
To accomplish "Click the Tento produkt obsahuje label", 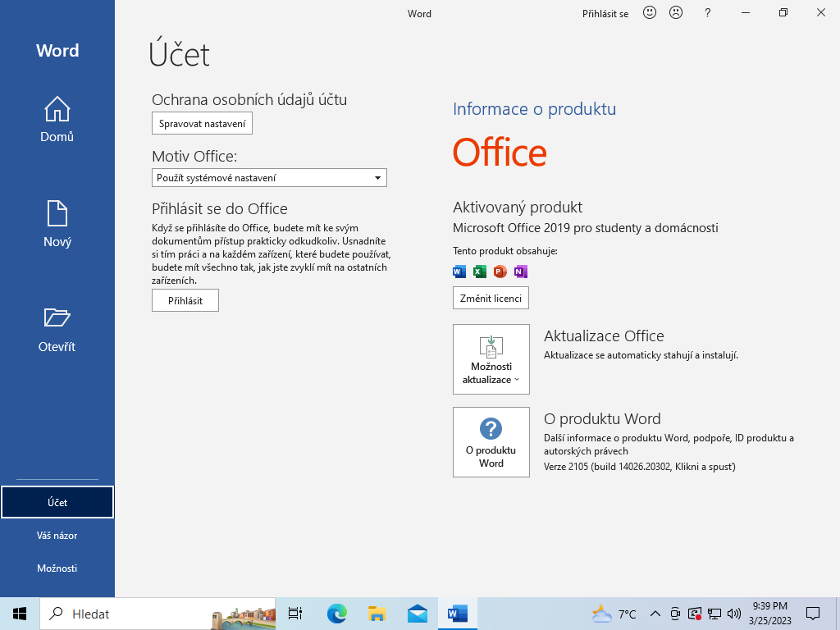I will pos(505,251).
